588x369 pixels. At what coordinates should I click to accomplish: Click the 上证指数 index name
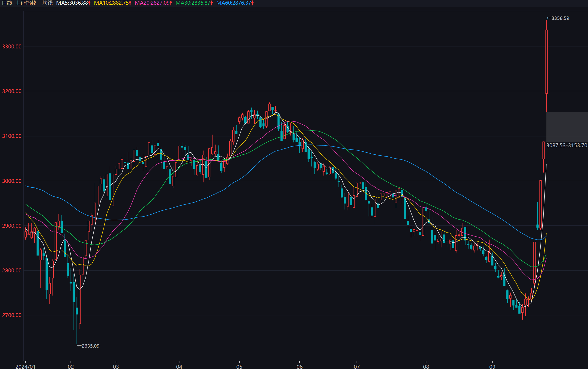[26, 3]
